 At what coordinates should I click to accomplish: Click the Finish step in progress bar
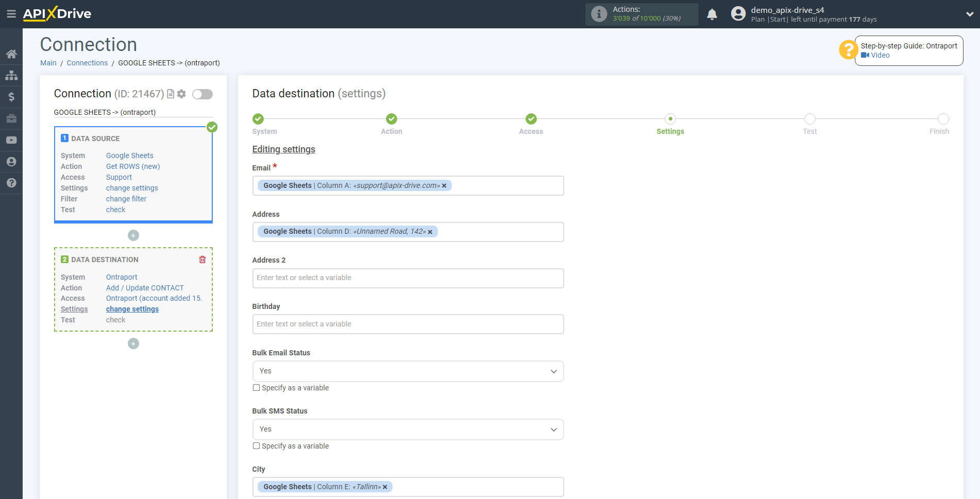click(x=943, y=119)
